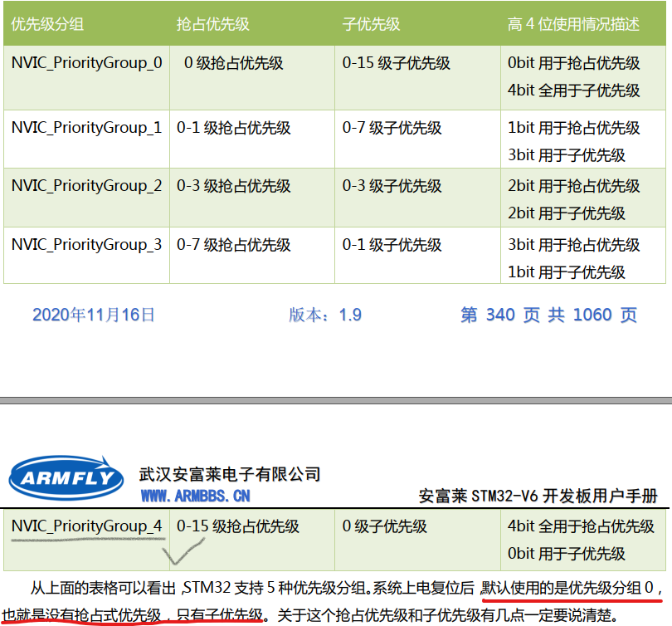Image resolution: width=672 pixels, height=626 pixels.
Task: Click the 3bit 用于抢占优先级 text
Action: [x=573, y=245]
